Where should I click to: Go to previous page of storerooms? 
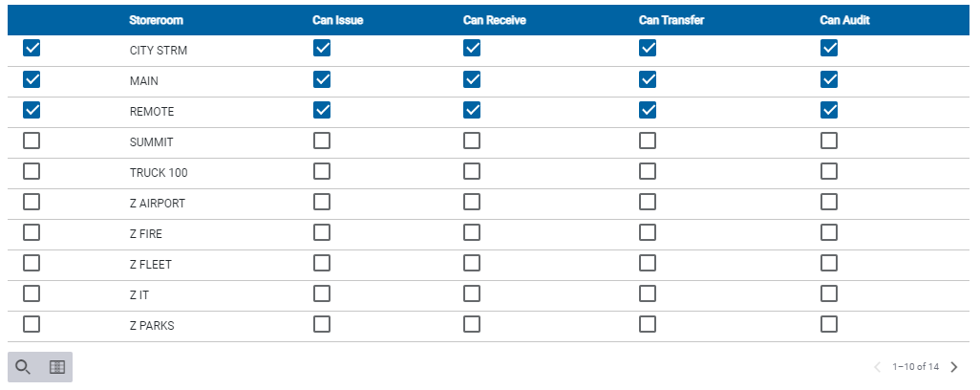click(878, 367)
